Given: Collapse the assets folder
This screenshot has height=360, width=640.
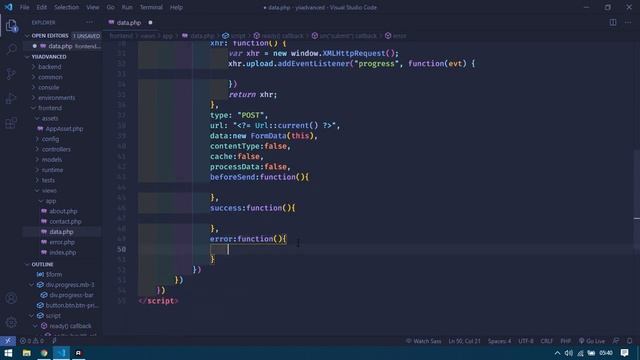Looking at the screenshot, I should (50, 118).
